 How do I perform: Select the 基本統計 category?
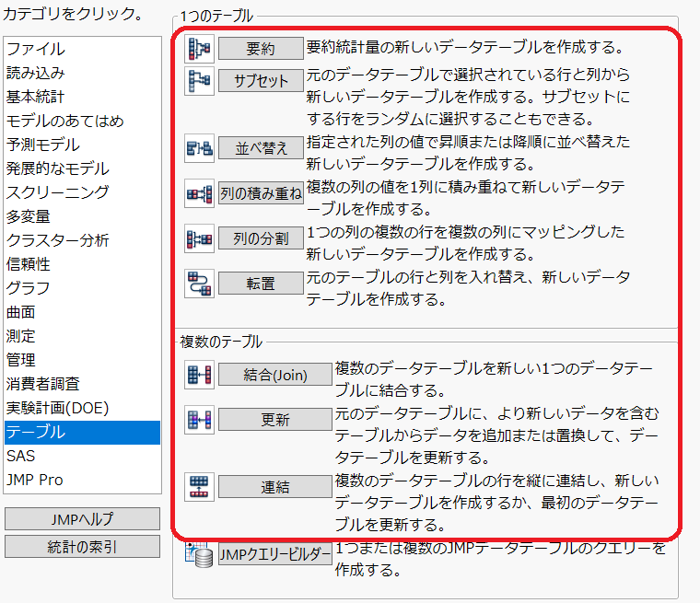coord(82,97)
